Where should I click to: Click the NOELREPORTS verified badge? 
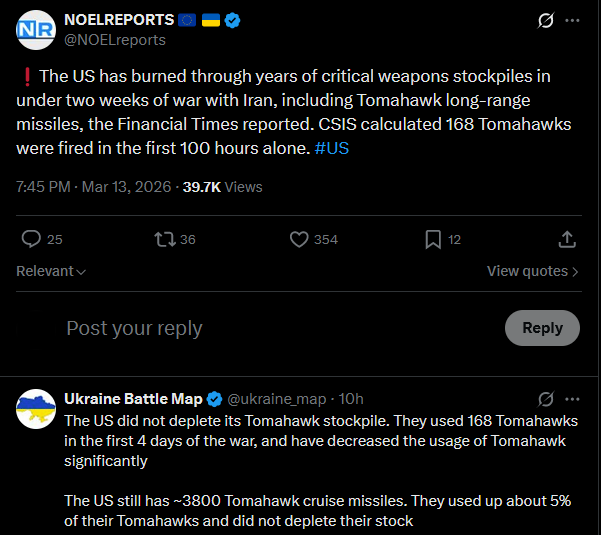[232, 20]
